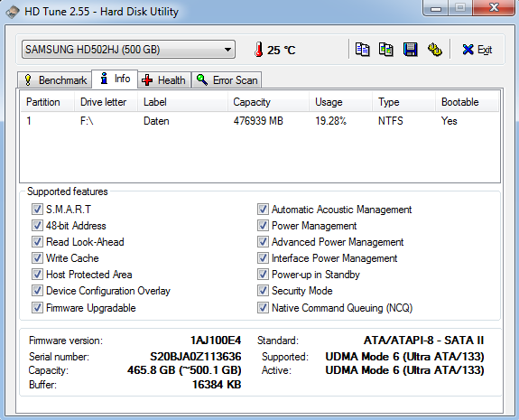Viewport: 519px width, 420px height.
Task: Select the Info tab
Action: 115,79
